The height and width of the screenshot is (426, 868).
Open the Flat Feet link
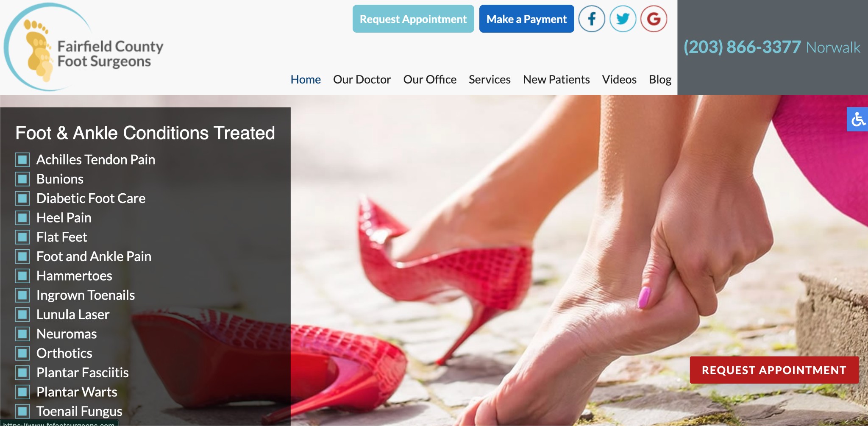pyautogui.click(x=62, y=237)
